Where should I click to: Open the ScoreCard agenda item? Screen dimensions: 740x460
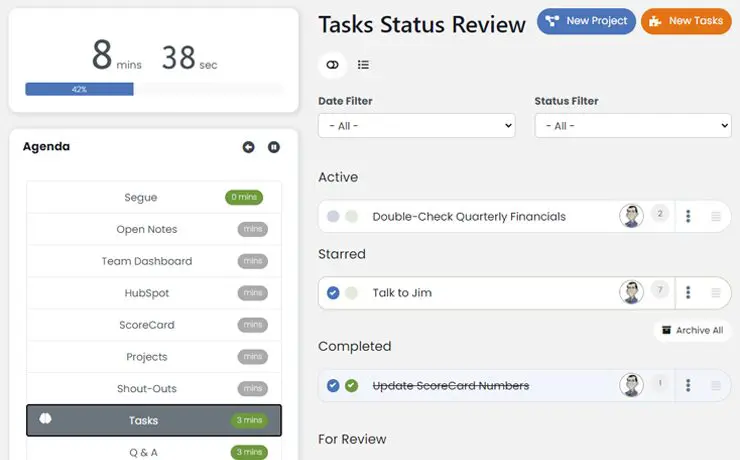click(x=154, y=325)
